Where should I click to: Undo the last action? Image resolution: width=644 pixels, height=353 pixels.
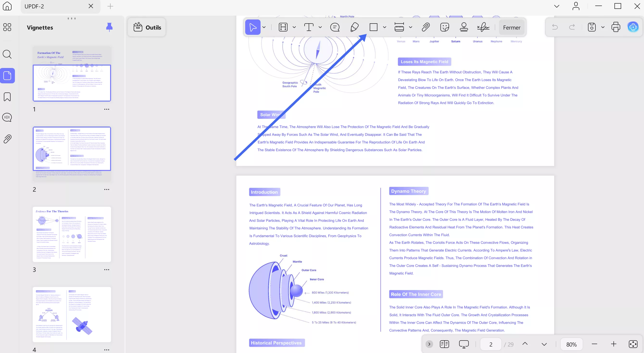point(555,27)
